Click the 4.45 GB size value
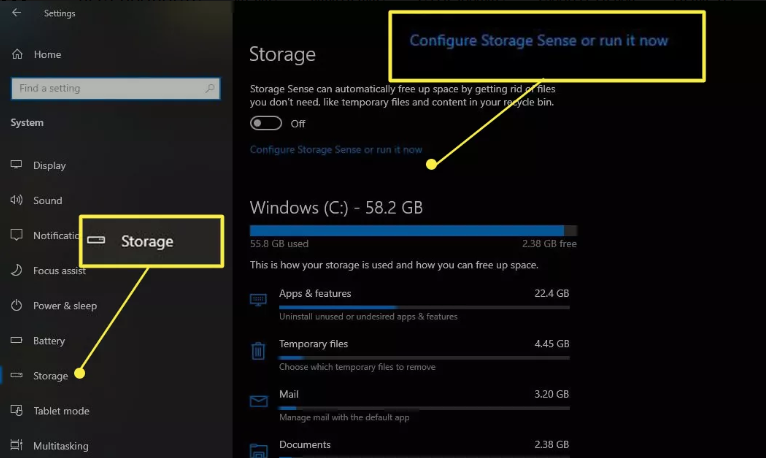 coord(552,344)
